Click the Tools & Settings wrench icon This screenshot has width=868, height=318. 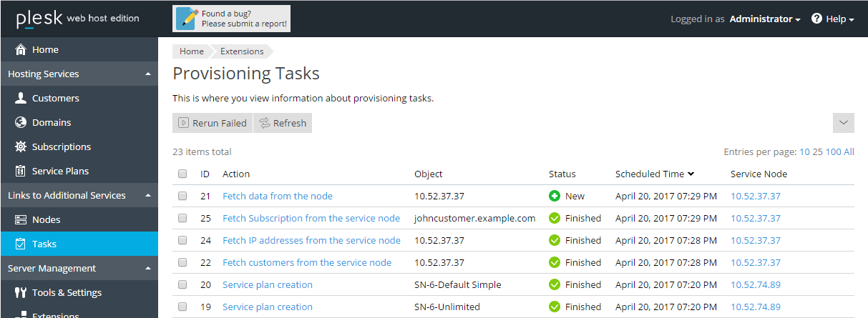[x=21, y=293]
